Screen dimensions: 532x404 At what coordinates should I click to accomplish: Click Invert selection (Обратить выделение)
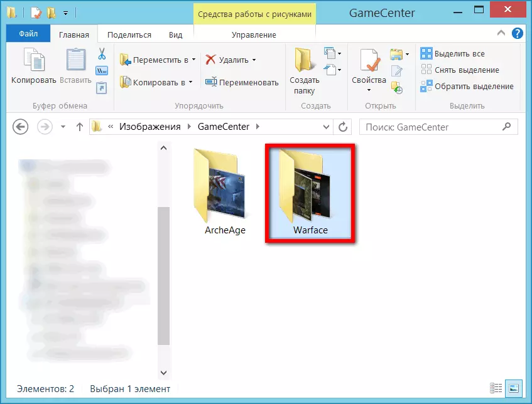pos(467,87)
